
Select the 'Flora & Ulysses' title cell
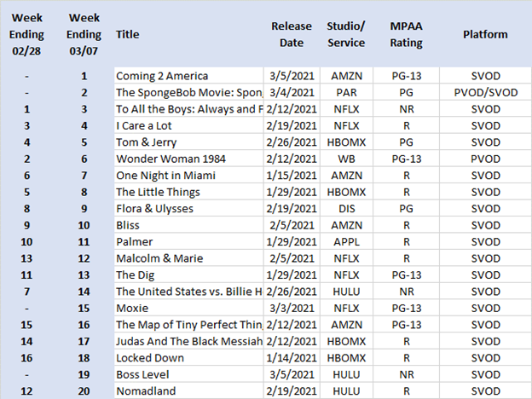(x=155, y=209)
